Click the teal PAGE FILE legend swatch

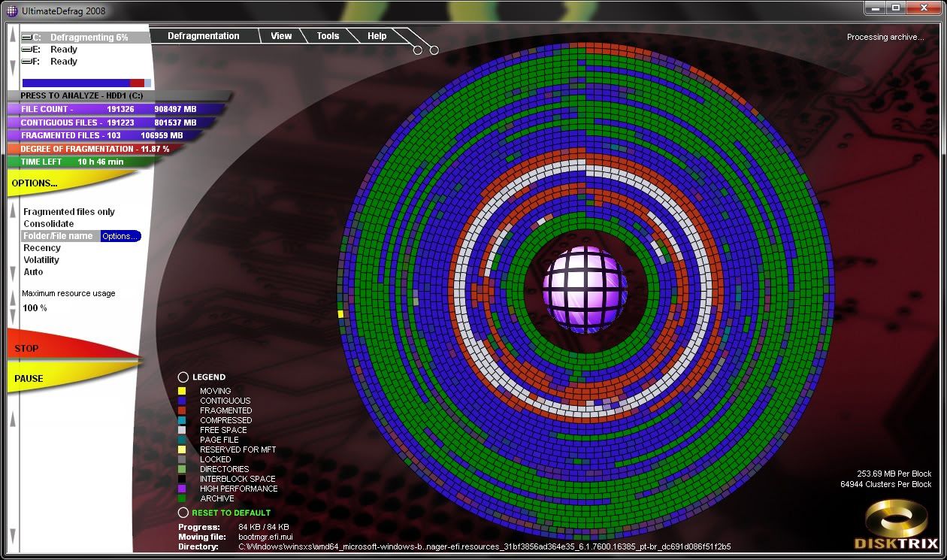(182, 440)
